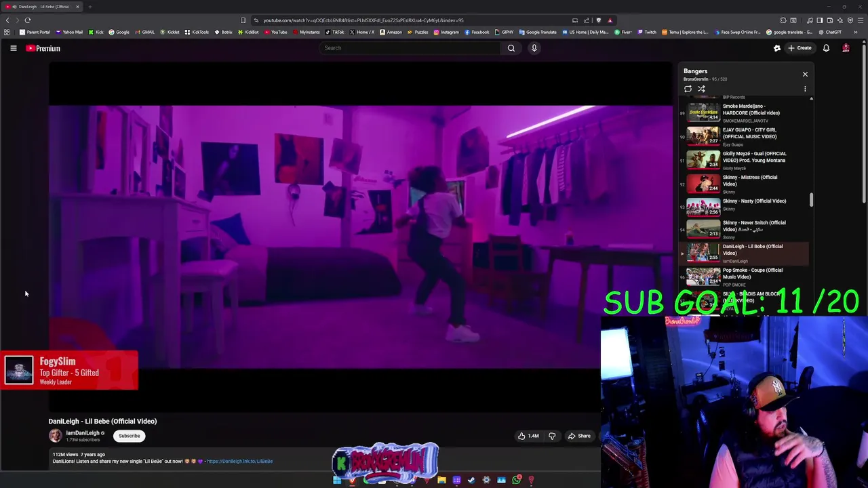
Task: Open the video title DaniLeigh - Lil Bebe
Action: 102,421
